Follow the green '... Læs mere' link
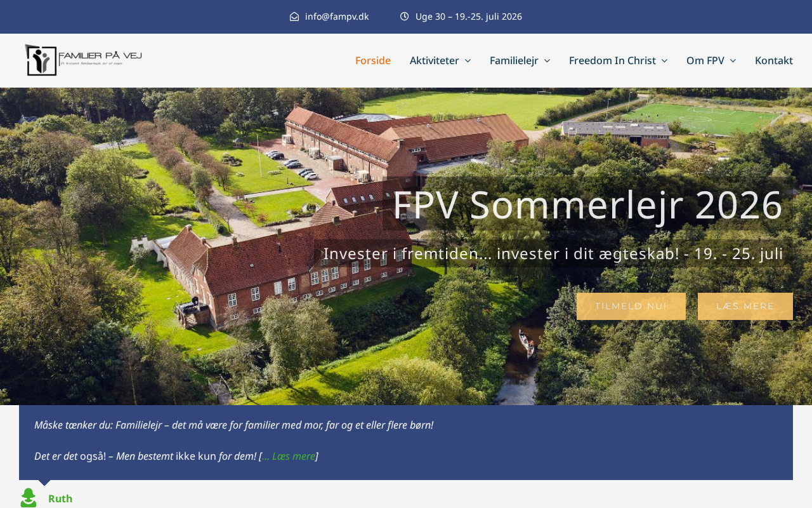 289,456
